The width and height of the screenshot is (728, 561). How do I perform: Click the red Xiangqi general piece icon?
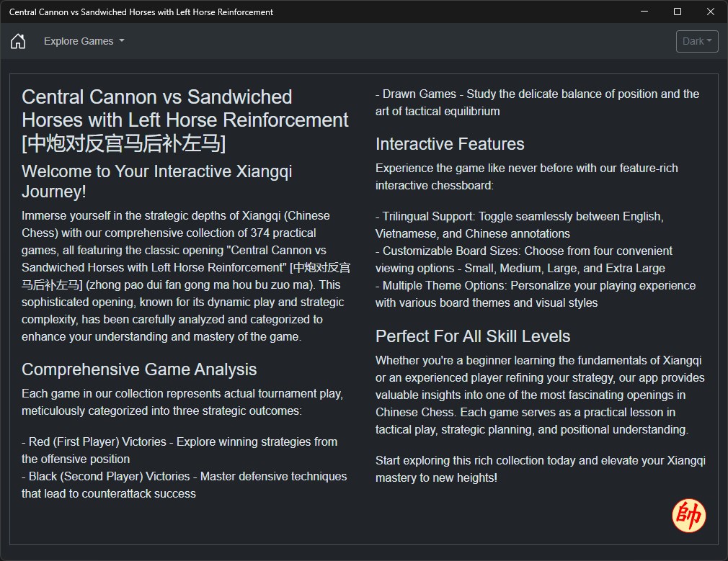(688, 516)
